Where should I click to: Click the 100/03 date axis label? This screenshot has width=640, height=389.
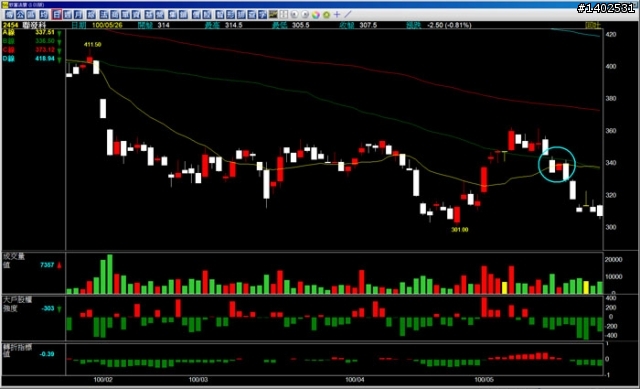point(198,380)
